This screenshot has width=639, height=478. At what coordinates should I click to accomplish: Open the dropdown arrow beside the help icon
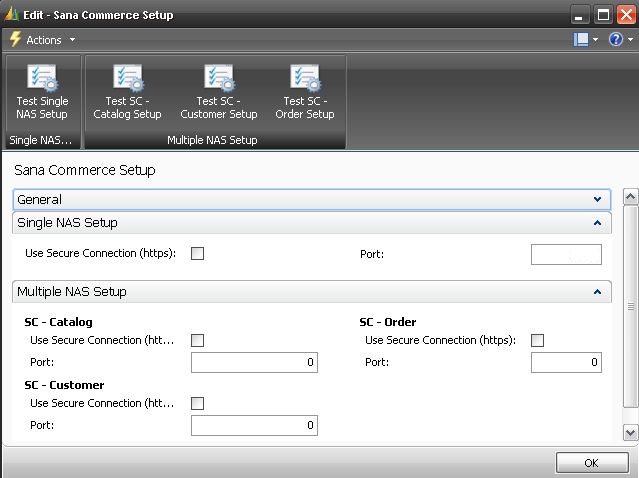click(630, 40)
